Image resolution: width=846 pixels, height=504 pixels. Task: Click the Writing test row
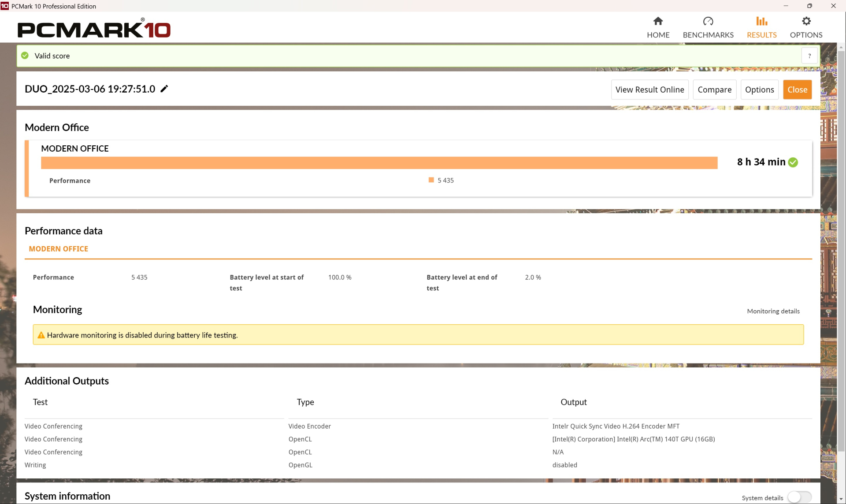(35, 465)
